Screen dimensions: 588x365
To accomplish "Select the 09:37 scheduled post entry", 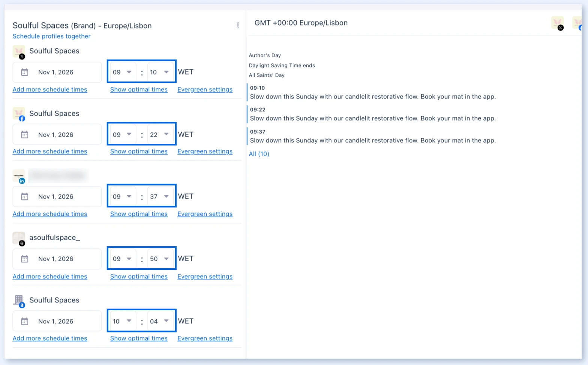I will 373,136.
